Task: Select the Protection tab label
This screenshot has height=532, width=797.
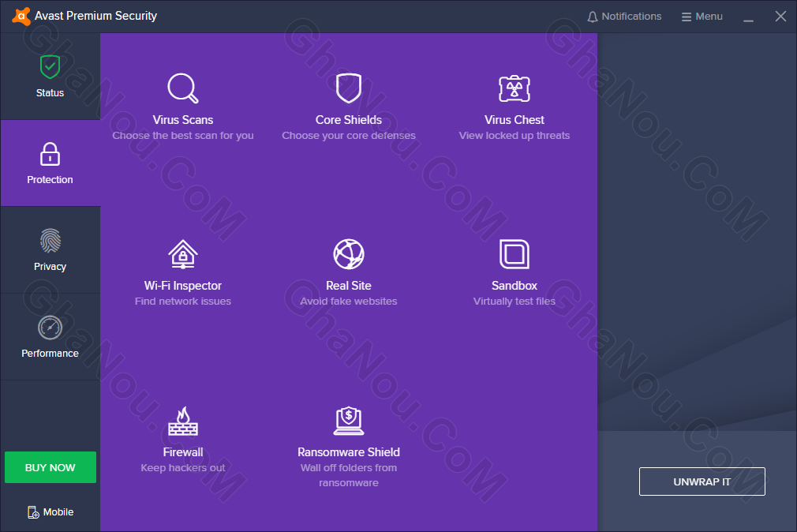Action: tap(50, 179)
